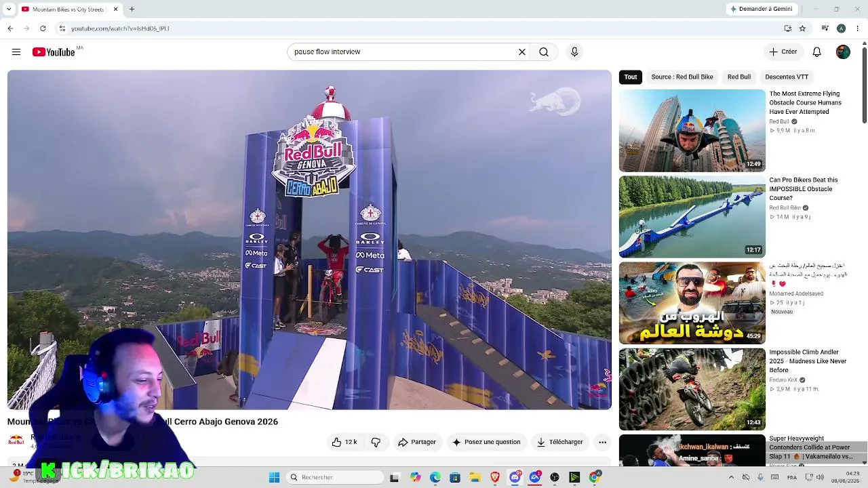
Task: Select the Tout filter chip
Action: click(x=631, y=77)
